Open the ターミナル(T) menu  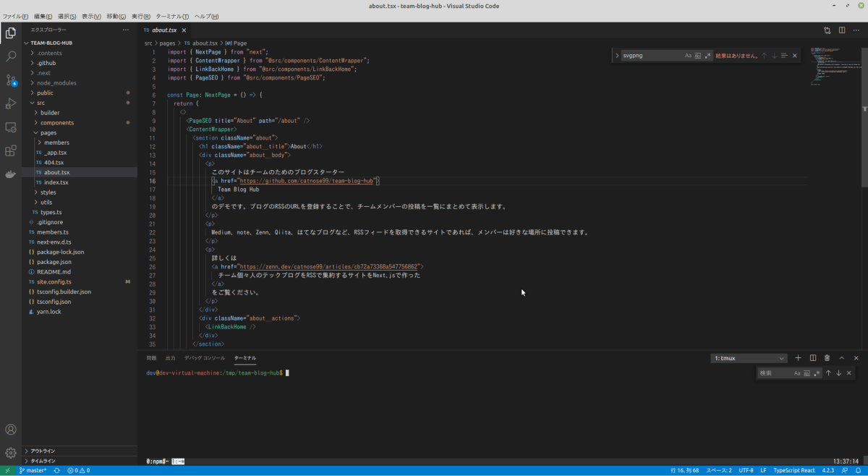pyautogui.click(x=172, y=16)
